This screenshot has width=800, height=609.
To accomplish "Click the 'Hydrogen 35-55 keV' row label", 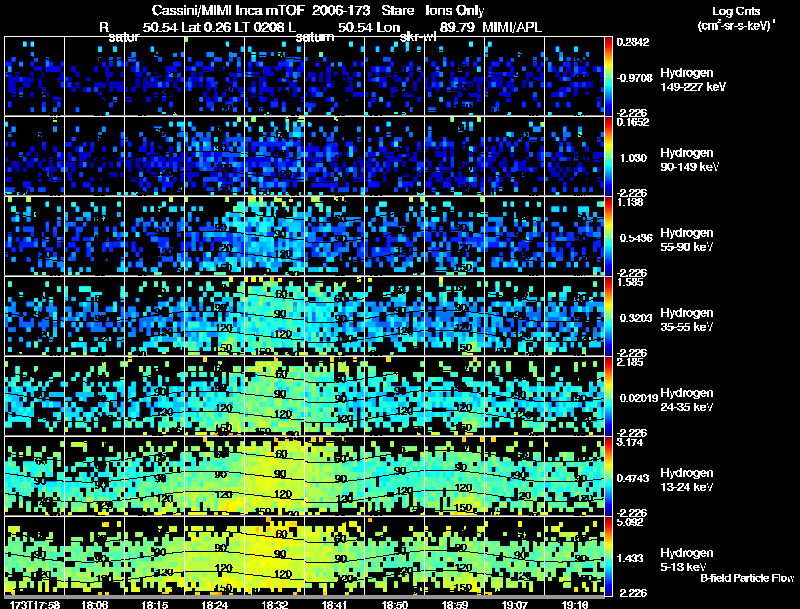I will (687, 320).
